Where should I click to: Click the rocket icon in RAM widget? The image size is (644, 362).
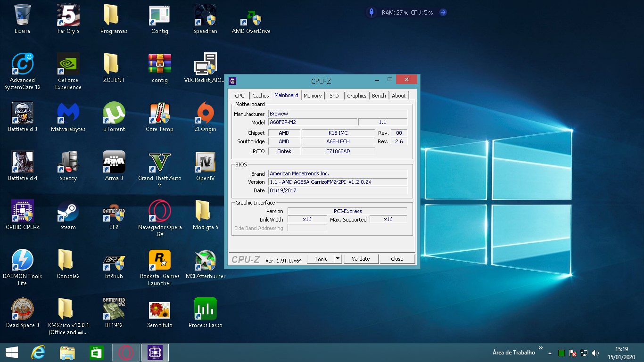pyautogui.click(x=371, y=12)
